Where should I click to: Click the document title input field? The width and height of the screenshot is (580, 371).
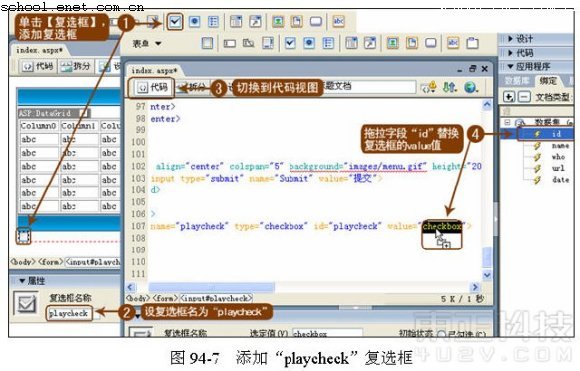368,87
